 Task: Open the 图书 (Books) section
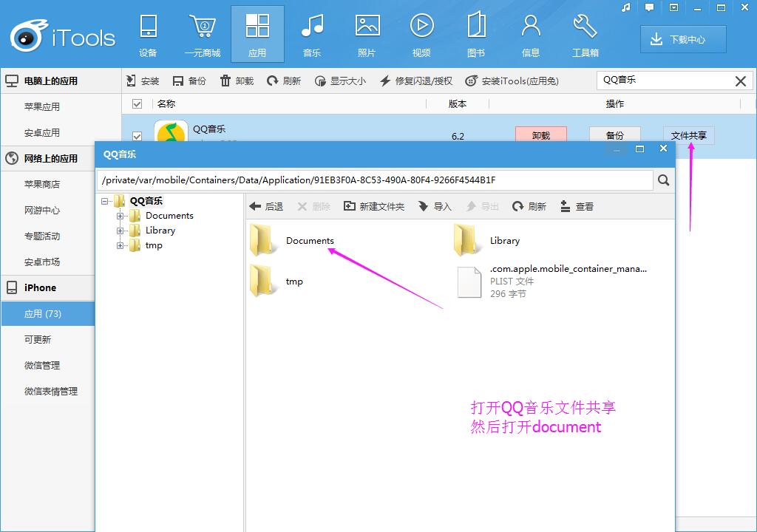coord(476,35)
